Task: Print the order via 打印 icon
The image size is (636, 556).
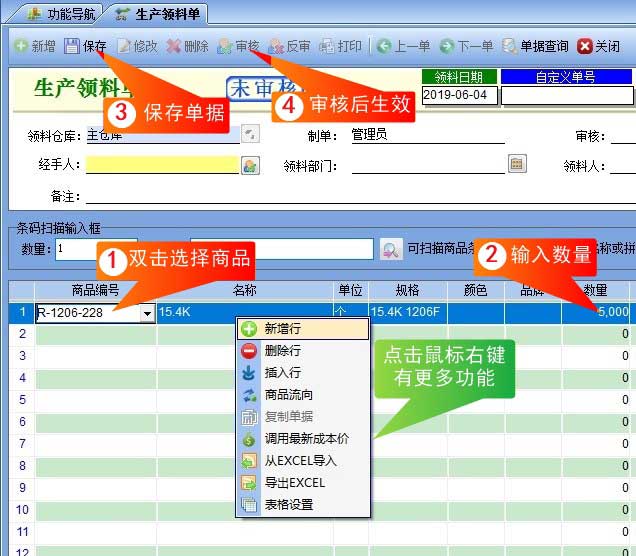Action: (327, 47)
